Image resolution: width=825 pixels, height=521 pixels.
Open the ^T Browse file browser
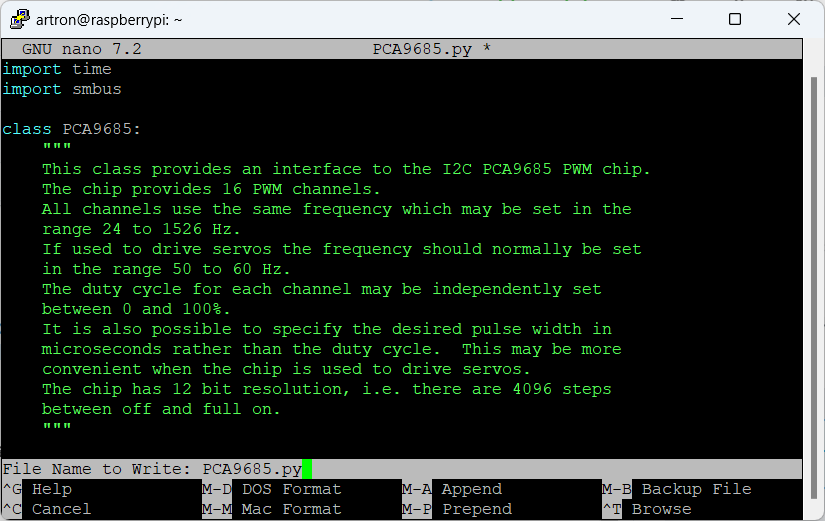click(x=647, y=509)
